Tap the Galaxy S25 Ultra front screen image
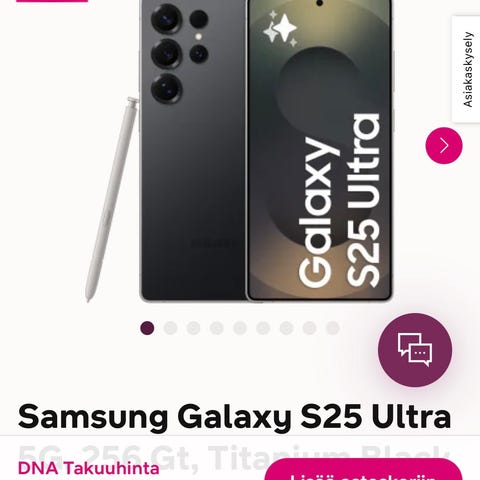This screenshot has width=480, height=480. pos(319,150)
